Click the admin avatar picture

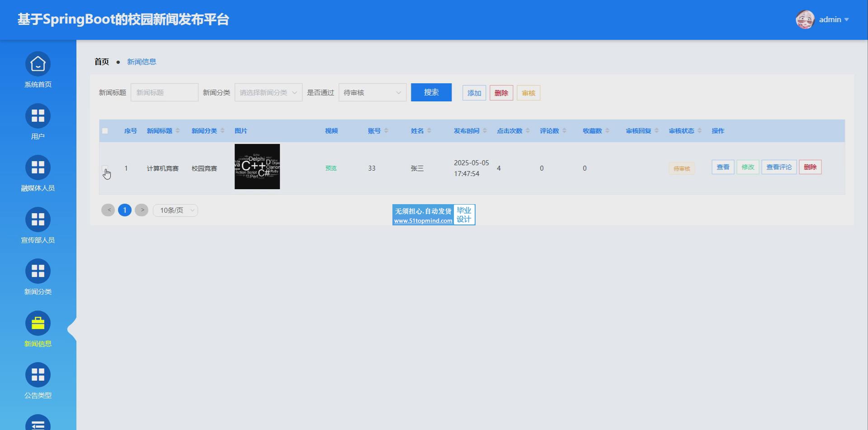[805, 19]
